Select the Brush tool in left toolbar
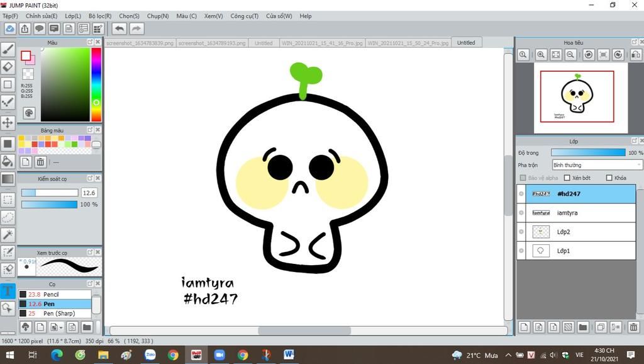 coord(8,49)
